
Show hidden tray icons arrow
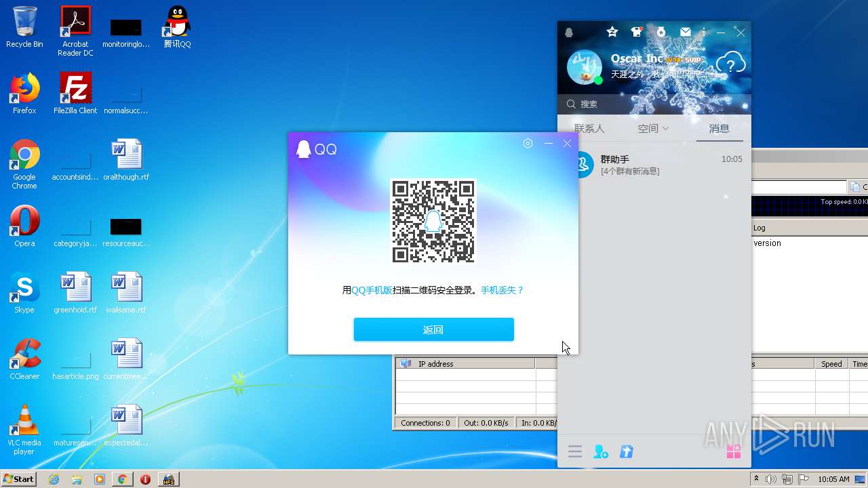point(756,479)
